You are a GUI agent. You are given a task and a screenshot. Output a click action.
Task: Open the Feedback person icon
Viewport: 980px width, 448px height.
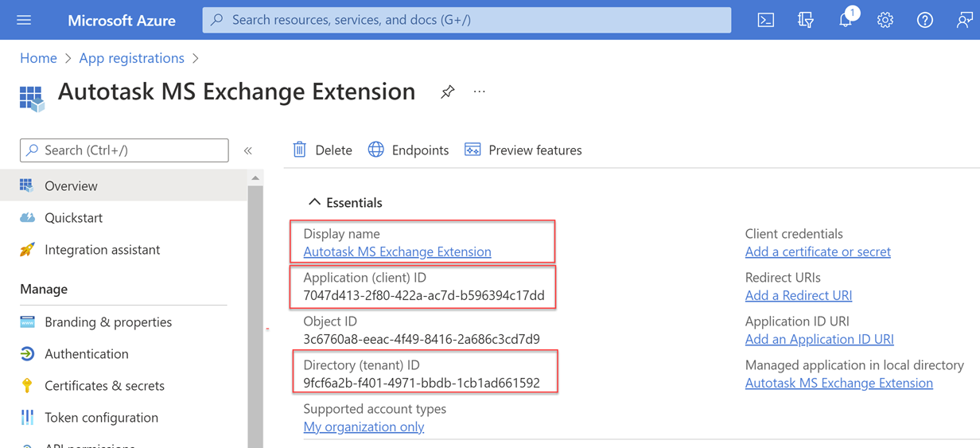pos(964,20)
